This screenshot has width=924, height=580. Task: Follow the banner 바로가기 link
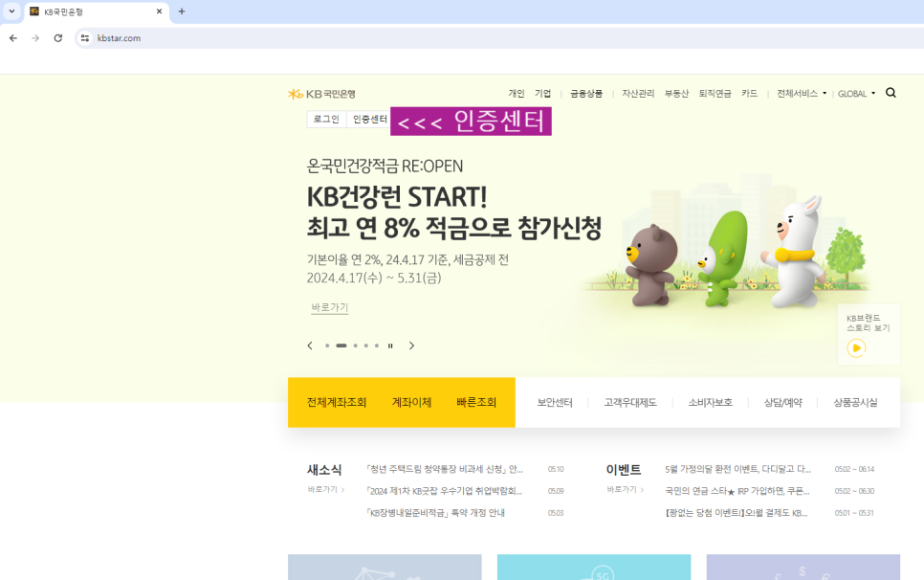[x=329, y=307]
